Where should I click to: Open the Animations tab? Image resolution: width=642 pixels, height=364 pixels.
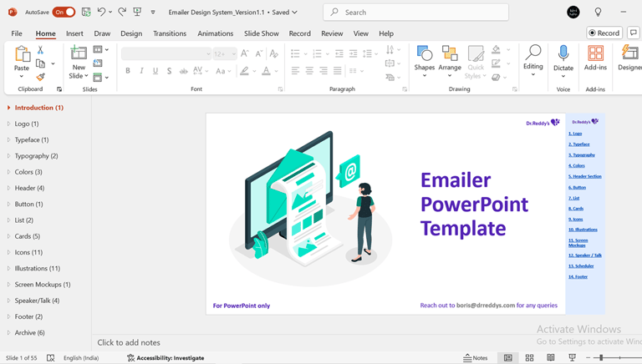pos(216,33)
